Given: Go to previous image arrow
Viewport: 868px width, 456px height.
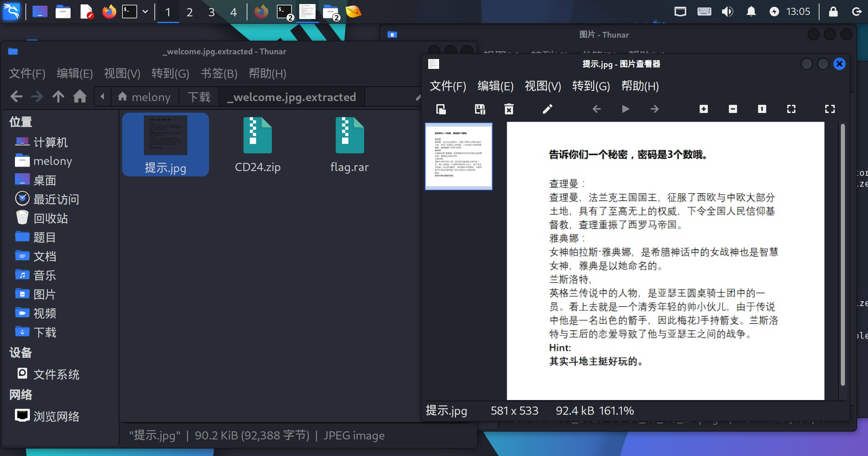Looking at the screenshot, I should (x=596, y=109).
